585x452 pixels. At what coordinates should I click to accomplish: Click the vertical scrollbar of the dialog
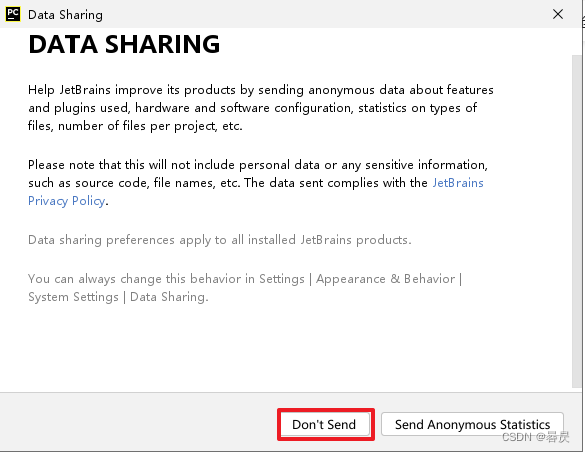577,222
